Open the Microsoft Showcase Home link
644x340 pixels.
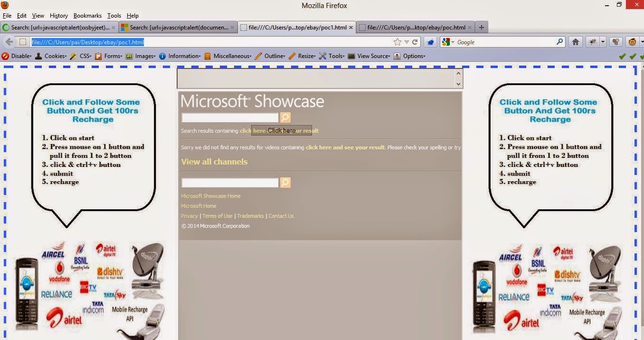210,196
